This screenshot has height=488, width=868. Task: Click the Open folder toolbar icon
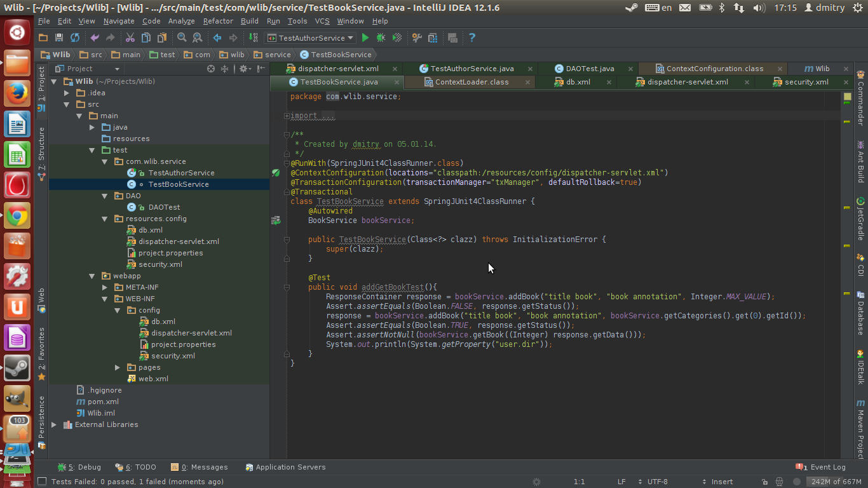43,38
